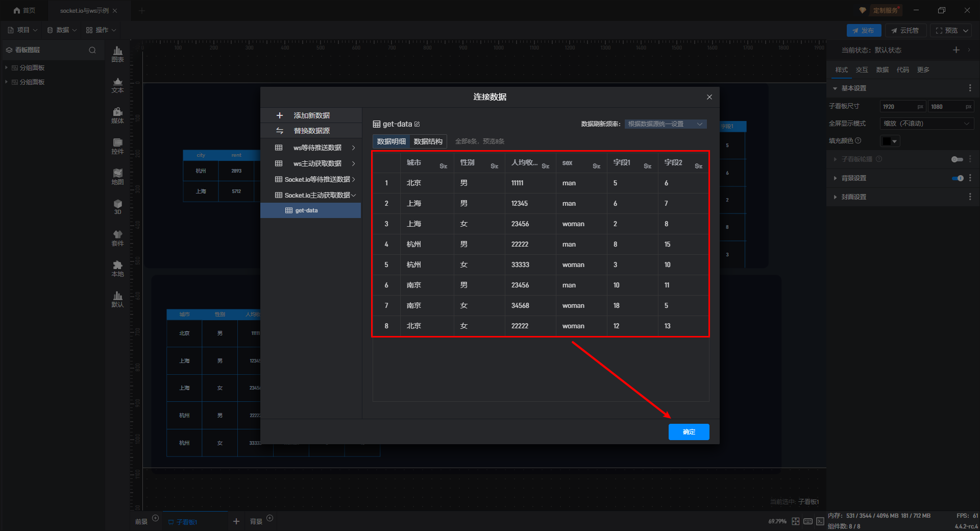Screen dimensions: 980x531
Task: Open the console terminal icon in status bar
Action: coord(820,521)
